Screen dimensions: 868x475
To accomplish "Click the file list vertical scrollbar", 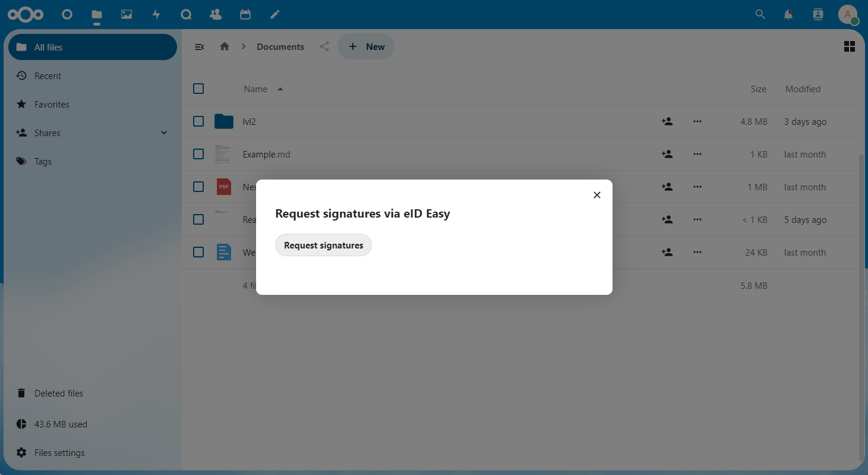I will click(861, 307).
